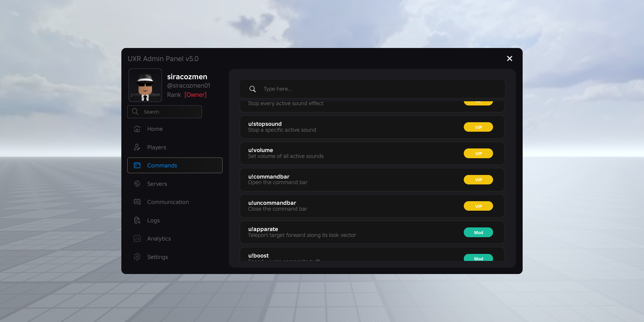Select the highlighted Commands label

(162, 165)
